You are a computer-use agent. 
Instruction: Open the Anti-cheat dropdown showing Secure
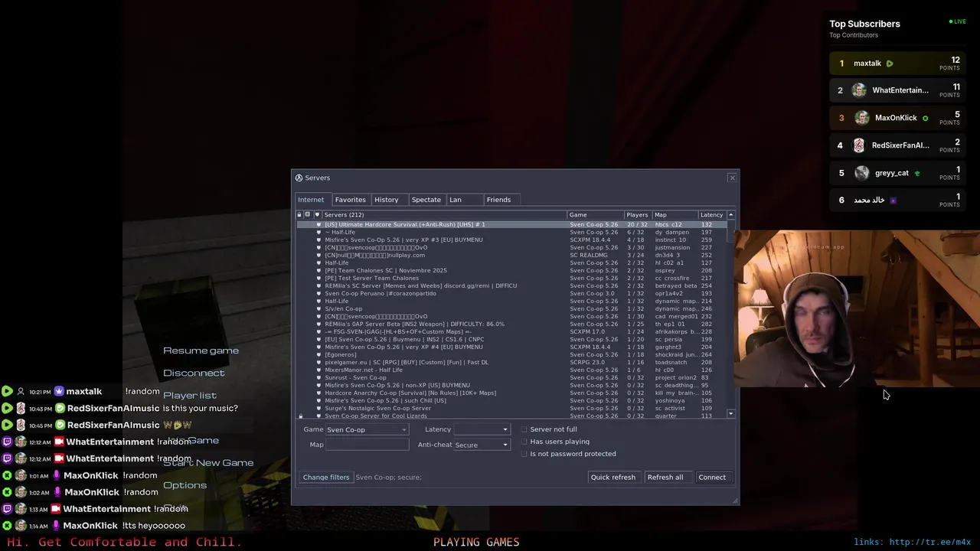[482, 445]
